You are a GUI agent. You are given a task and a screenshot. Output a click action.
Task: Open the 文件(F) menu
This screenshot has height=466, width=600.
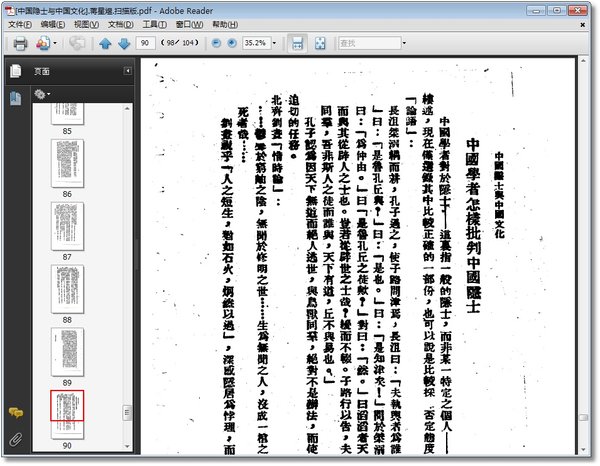pos(19,23)
